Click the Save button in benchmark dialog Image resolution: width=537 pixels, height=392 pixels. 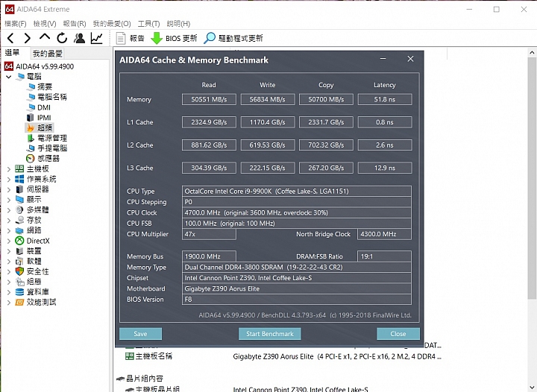140,334
